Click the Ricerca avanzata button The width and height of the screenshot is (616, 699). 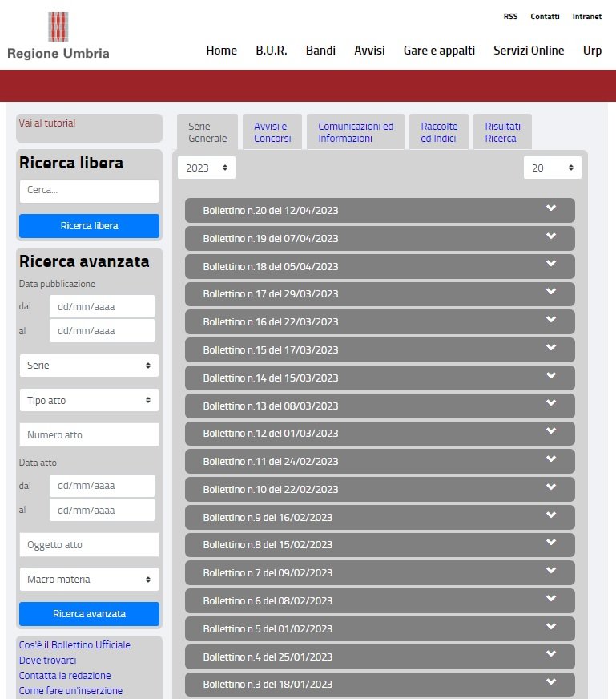click(89, 614)
